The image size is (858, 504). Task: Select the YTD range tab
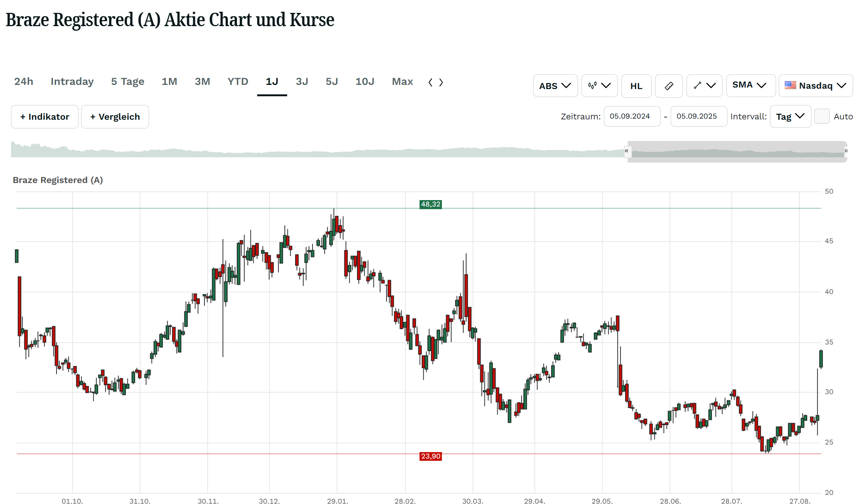click(x=237, y=81)
